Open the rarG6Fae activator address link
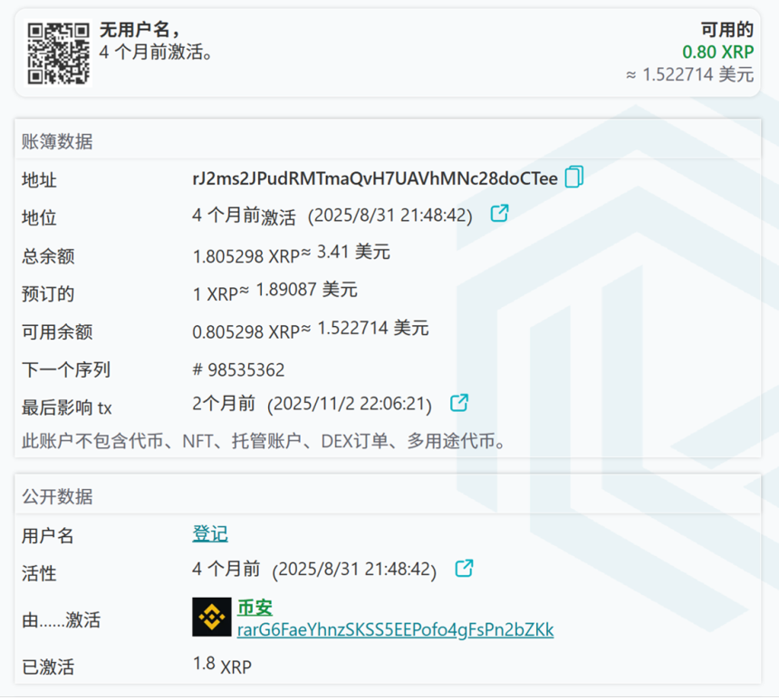The height and width of the screenshot is (700, 779). (x=395, y=629)
